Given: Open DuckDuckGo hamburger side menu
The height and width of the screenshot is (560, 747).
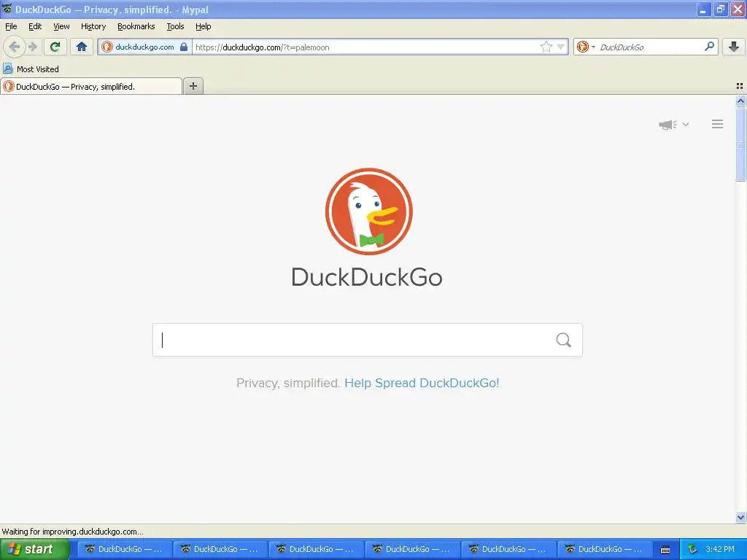Looking at the screenshot, I should tap(718, 124).
